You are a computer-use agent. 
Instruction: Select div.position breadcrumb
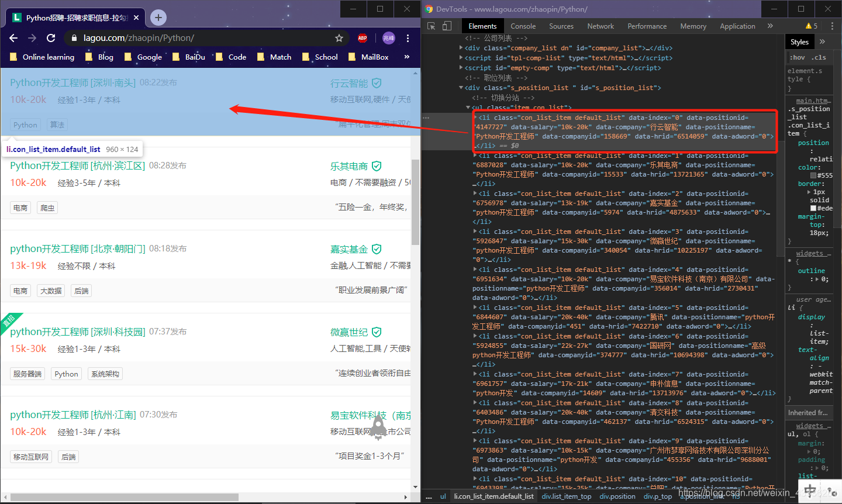click(617, 496)
